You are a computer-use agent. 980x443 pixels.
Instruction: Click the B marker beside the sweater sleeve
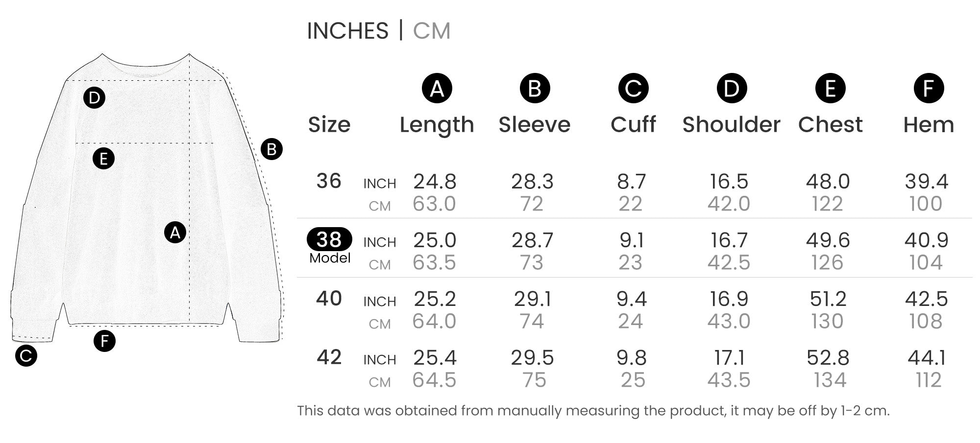click(x=271, y=149)
